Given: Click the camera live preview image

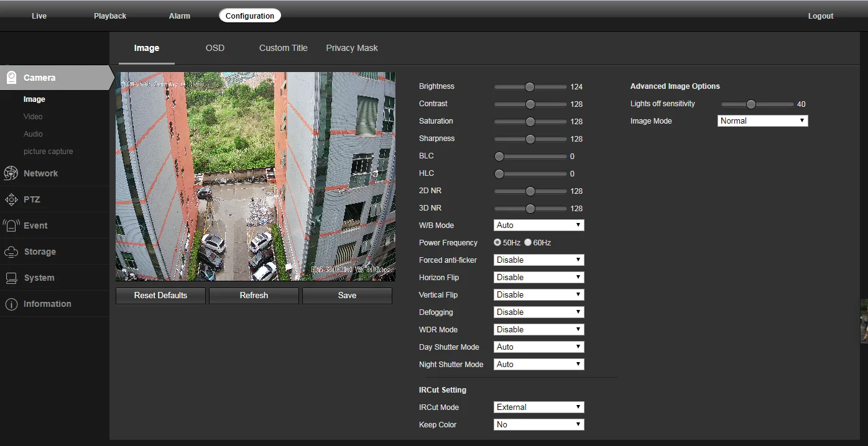Looking at the screenshot, I should click(x=255, y=176).
